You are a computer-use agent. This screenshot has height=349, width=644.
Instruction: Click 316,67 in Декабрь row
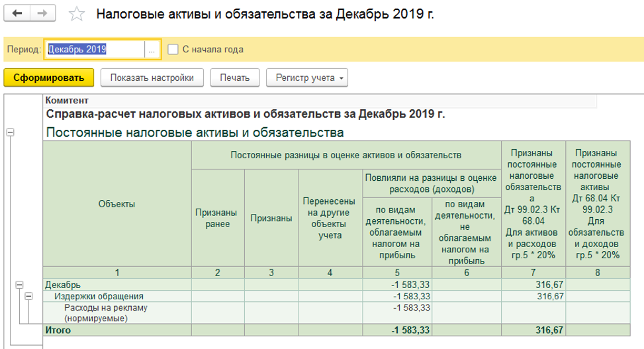(533, 285)
